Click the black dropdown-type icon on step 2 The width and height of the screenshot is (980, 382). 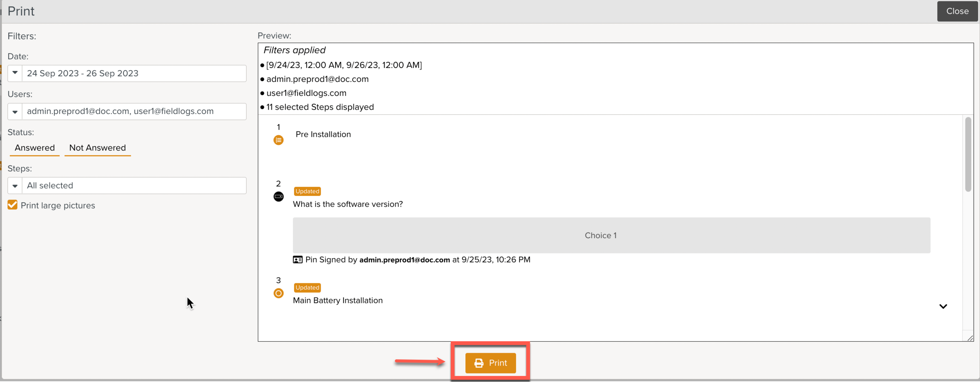pos(278,196)
